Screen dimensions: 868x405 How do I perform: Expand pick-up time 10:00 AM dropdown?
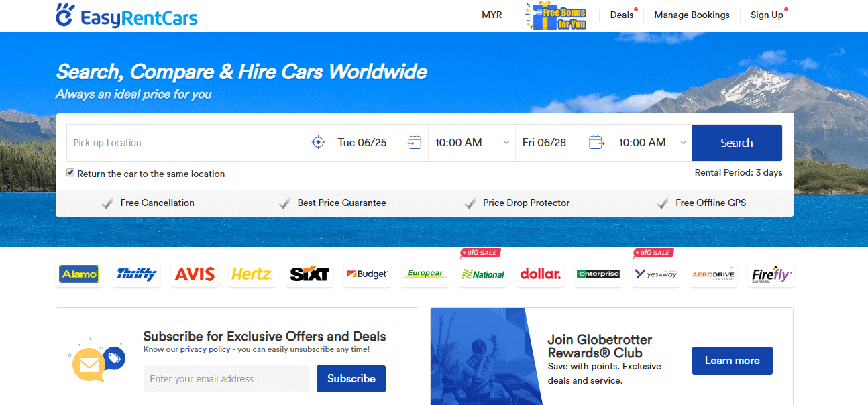tap(472, 142)
